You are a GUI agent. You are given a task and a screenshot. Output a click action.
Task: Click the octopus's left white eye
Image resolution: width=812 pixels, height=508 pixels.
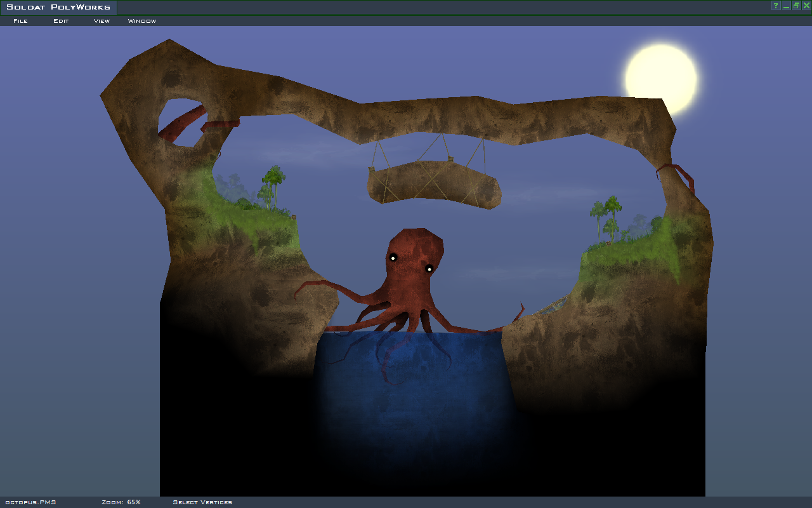point(393,258)
